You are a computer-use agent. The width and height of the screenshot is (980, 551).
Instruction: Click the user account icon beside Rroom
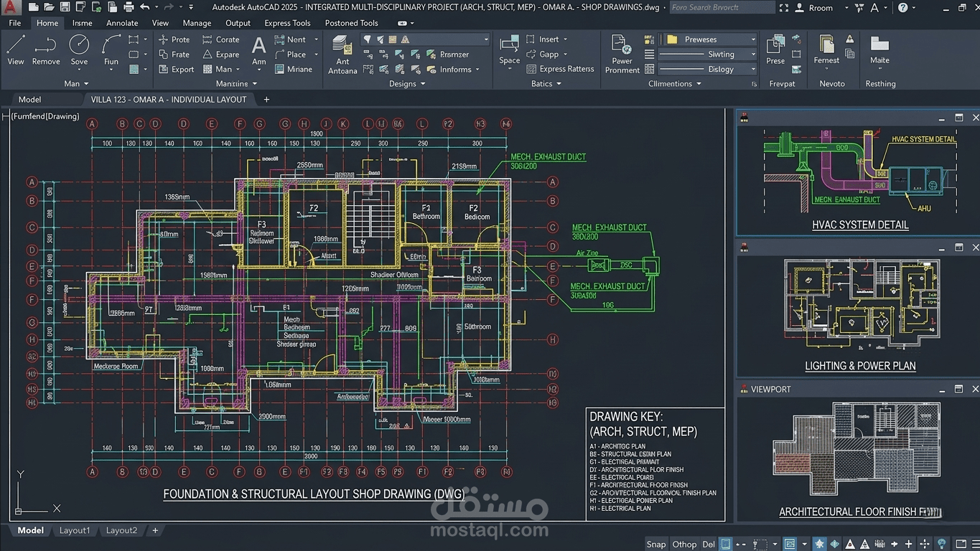[801, 8]
